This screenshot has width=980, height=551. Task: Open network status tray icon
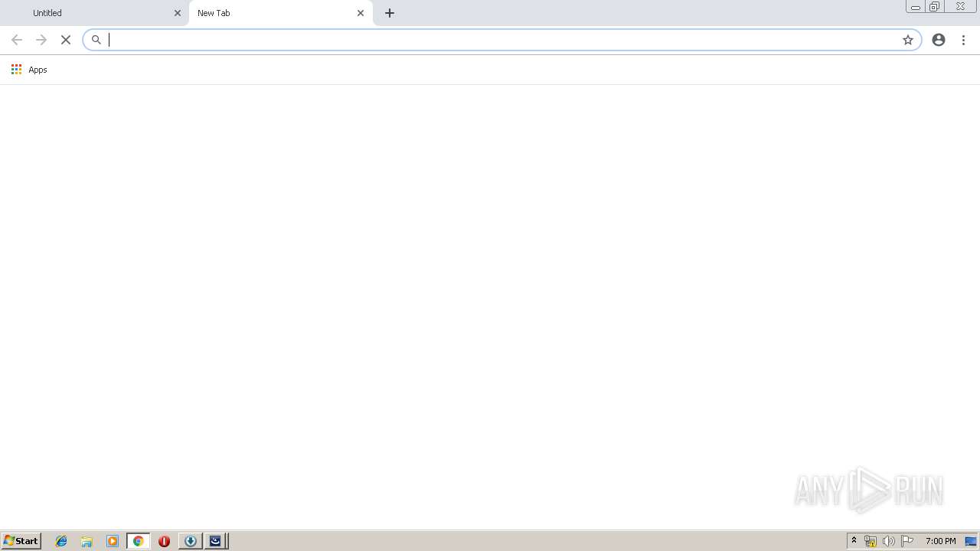tap(871, 541)
